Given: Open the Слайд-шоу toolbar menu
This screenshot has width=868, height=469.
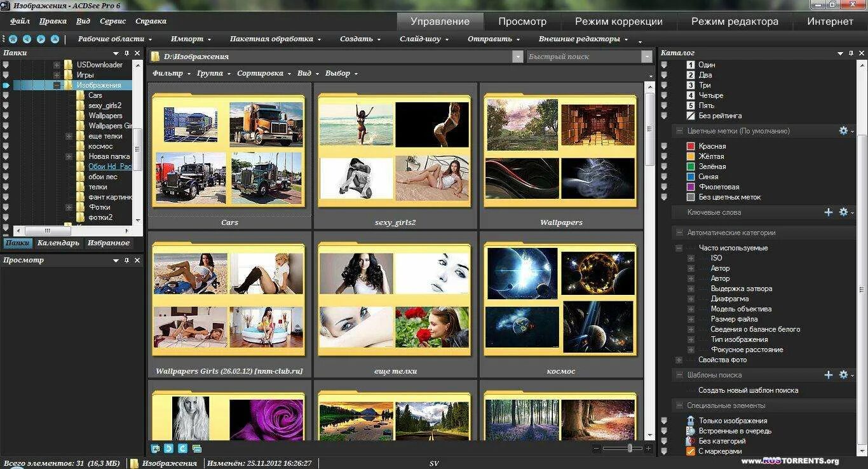Looking at the screenshot, I should coord(424,39).
